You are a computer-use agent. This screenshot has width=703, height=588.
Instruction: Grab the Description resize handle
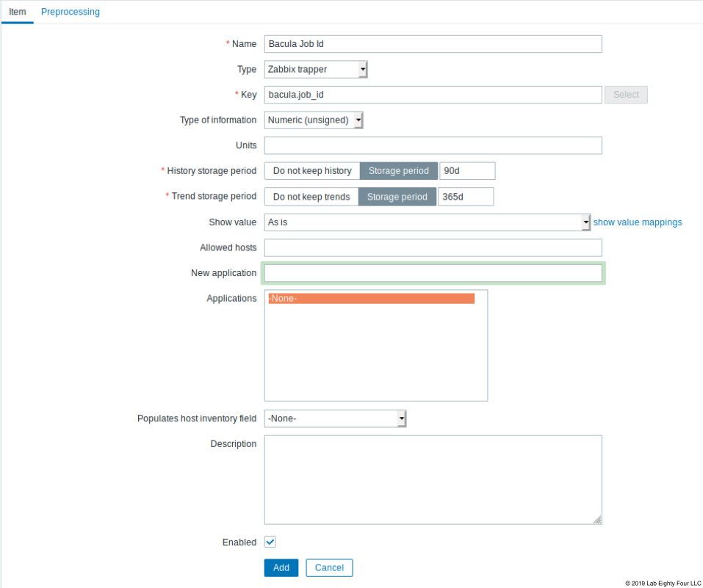(597, 520)
